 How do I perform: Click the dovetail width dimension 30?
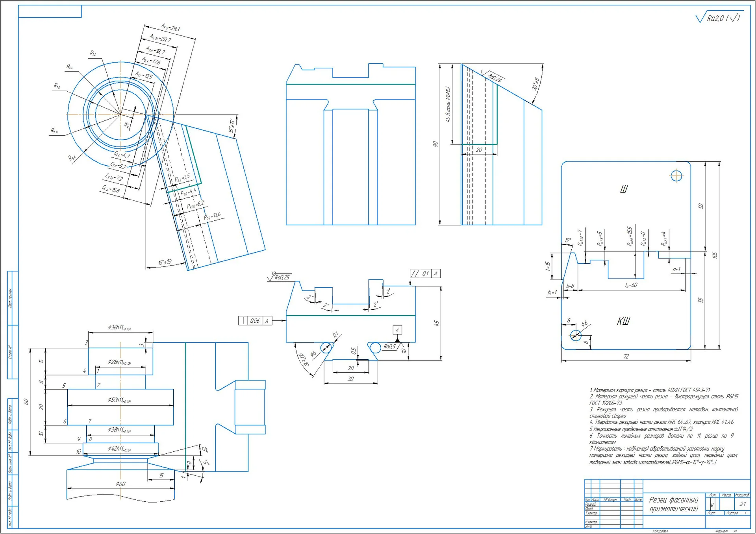[x=350, y=379]
